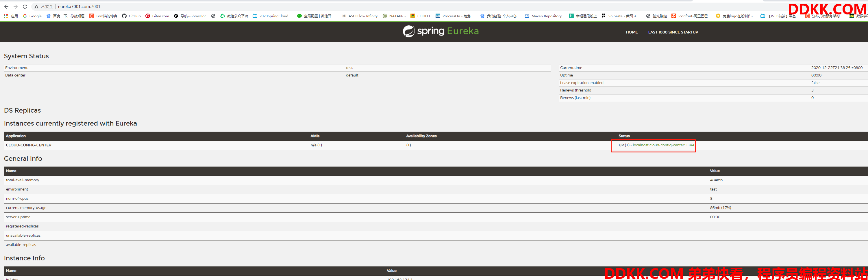Click the available-replicas row name

21,245
